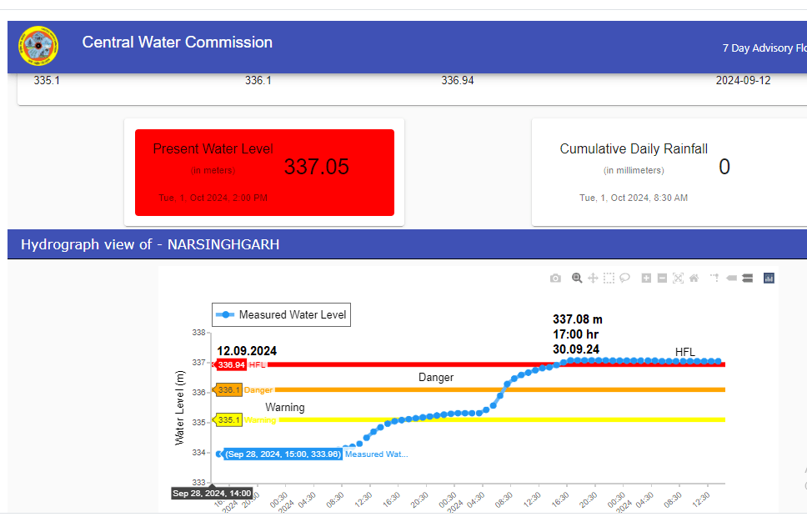This screenshot has width=807, height=532.
Task: Choose the Lasso Select tool
Action: coord(624,279)
